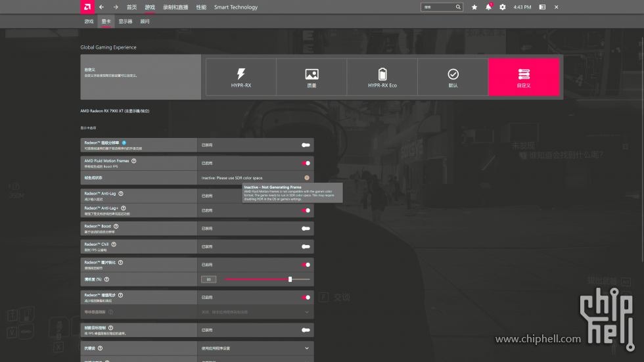This screenshot has width=644, height=362.
Task: Click the search magnifier icon
Action: [x=458, y=7]
